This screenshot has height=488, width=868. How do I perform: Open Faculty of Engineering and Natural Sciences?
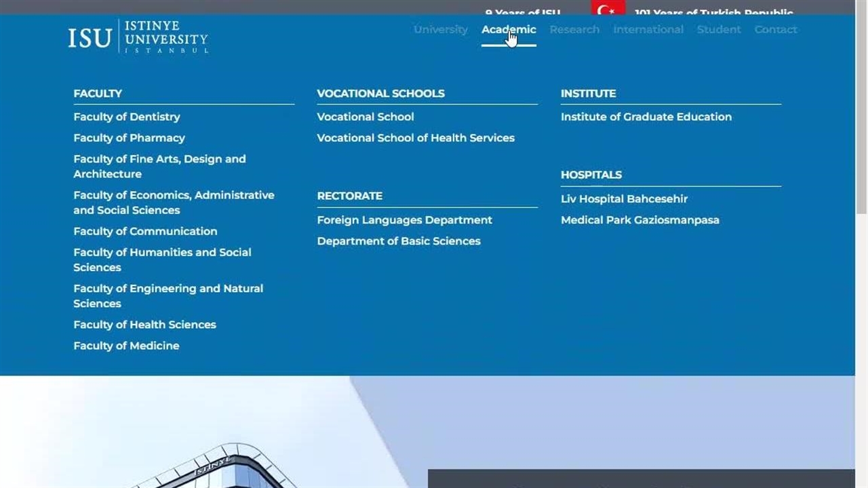tap(167, 296)
